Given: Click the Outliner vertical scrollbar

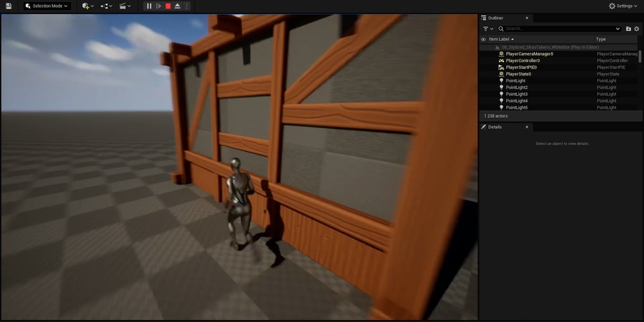Looking at the screenshot, I should (x=640, y=57).
